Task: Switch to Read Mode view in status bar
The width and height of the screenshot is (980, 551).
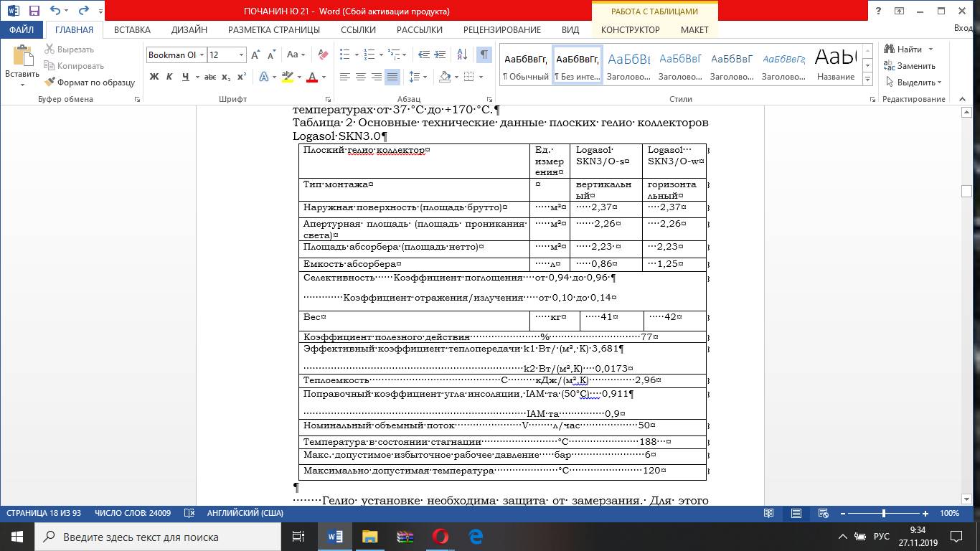Action: (769, 514)
